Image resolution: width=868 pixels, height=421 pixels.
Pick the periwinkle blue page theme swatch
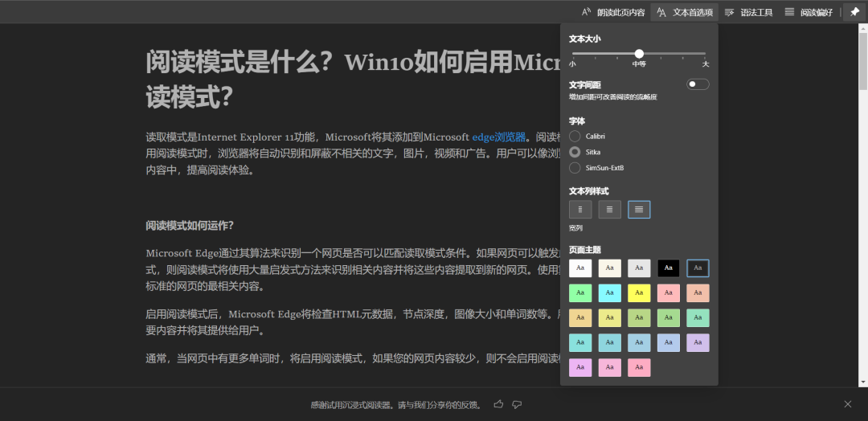(668, 342)
